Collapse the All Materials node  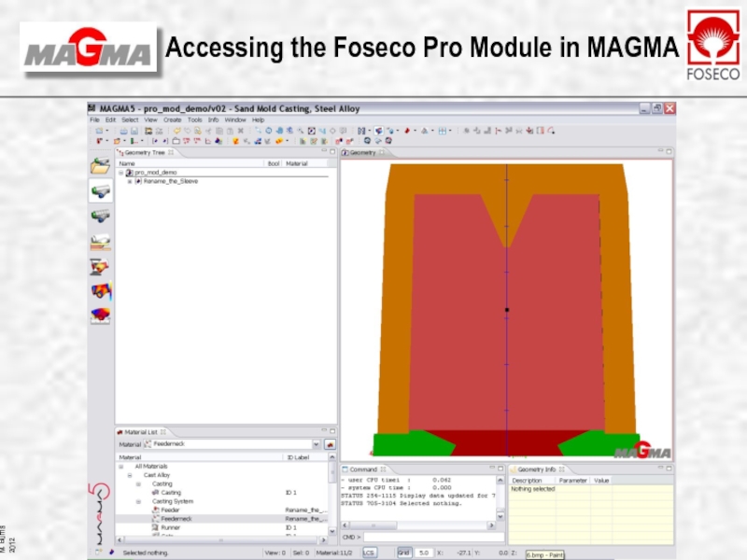pyautogui.click(x=121, y=467)
